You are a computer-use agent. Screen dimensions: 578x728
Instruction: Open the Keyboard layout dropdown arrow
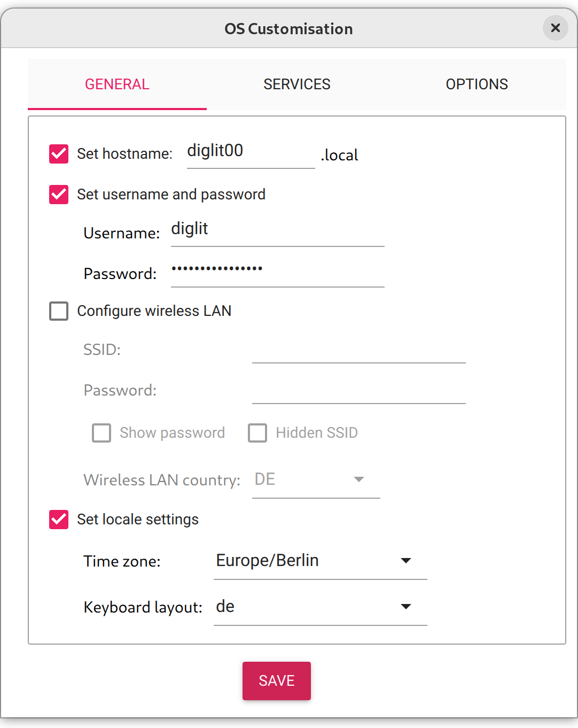pyautogui.click(x=406, y=607)
